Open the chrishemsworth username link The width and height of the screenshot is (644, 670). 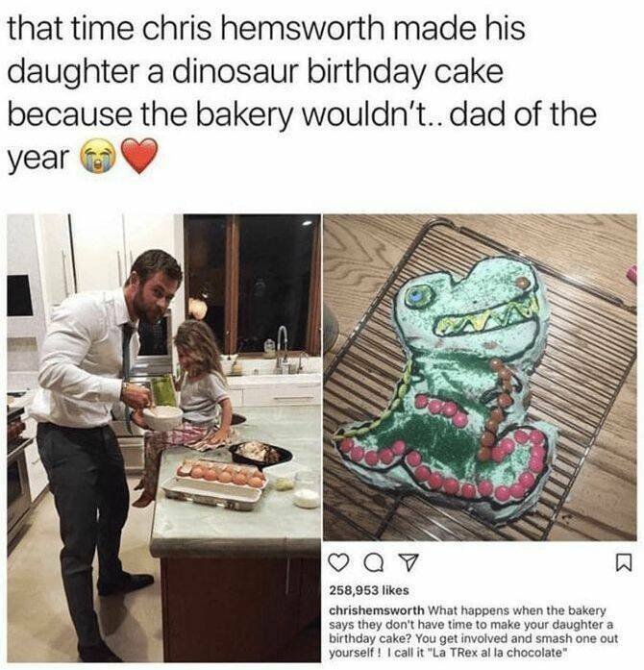tap(377, 610)
